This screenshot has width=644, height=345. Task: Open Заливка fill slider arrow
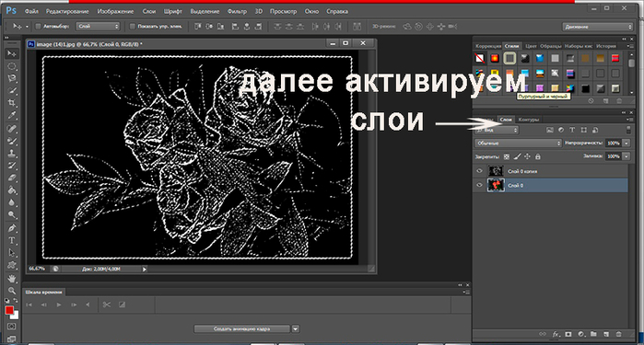point(626,156)
